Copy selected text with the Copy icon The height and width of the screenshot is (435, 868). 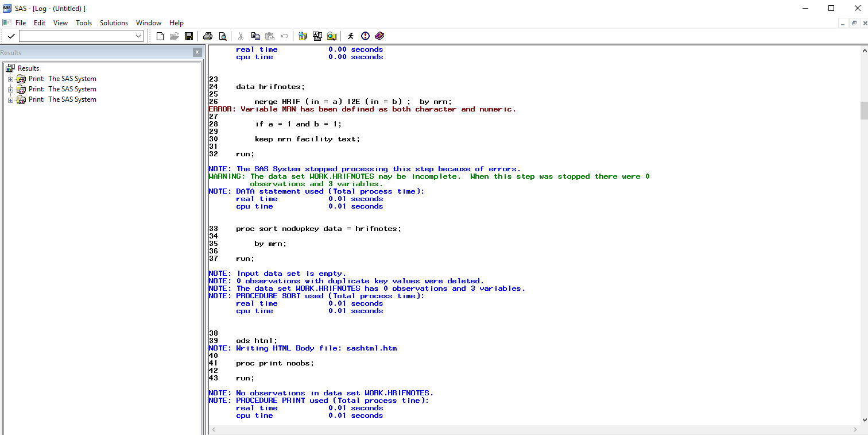click(x=255, y=36)
